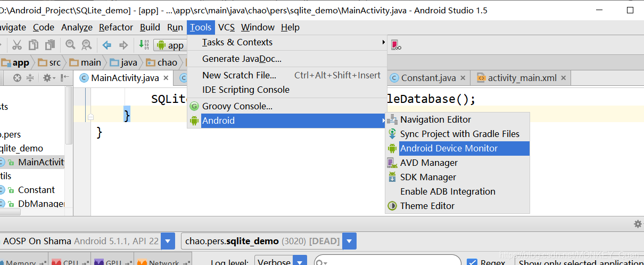Open the Build menu

tap(150, 27)
